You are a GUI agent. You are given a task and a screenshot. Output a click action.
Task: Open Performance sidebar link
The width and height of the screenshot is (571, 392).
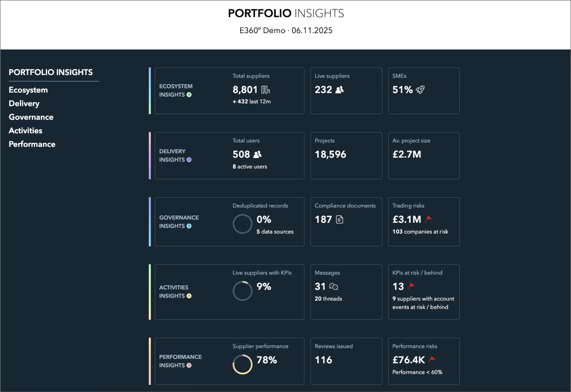coord(32,144)
